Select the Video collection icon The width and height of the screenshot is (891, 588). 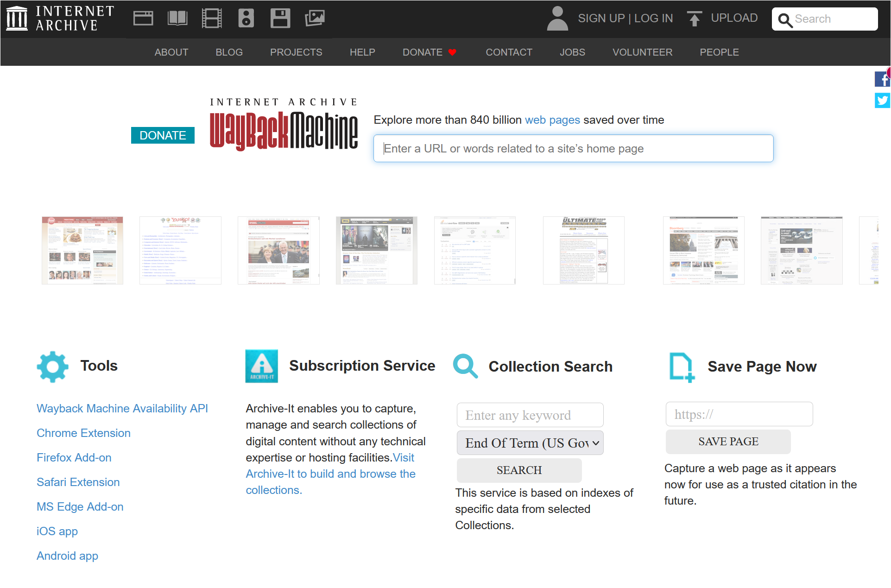[x=212, y=18]
